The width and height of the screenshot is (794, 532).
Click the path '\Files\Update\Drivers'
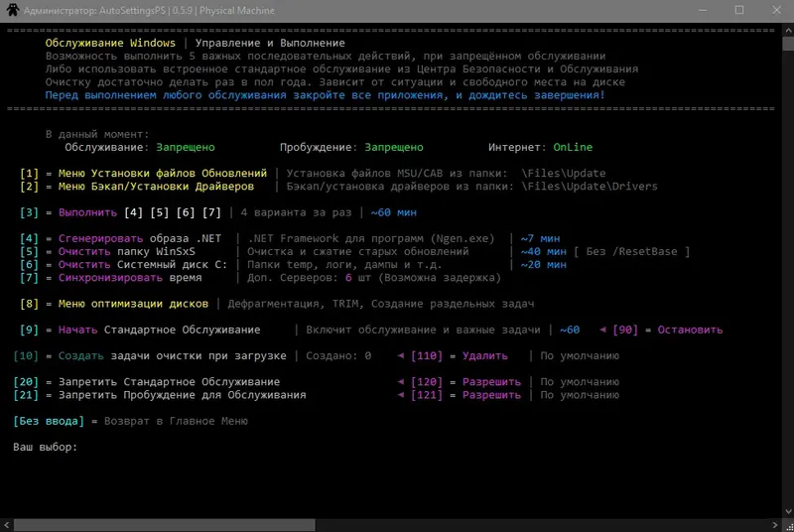590,187
